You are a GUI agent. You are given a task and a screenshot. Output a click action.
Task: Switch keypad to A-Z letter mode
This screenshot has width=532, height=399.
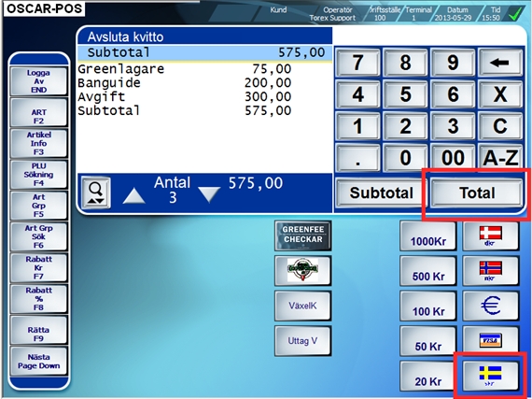coord(500,157)
